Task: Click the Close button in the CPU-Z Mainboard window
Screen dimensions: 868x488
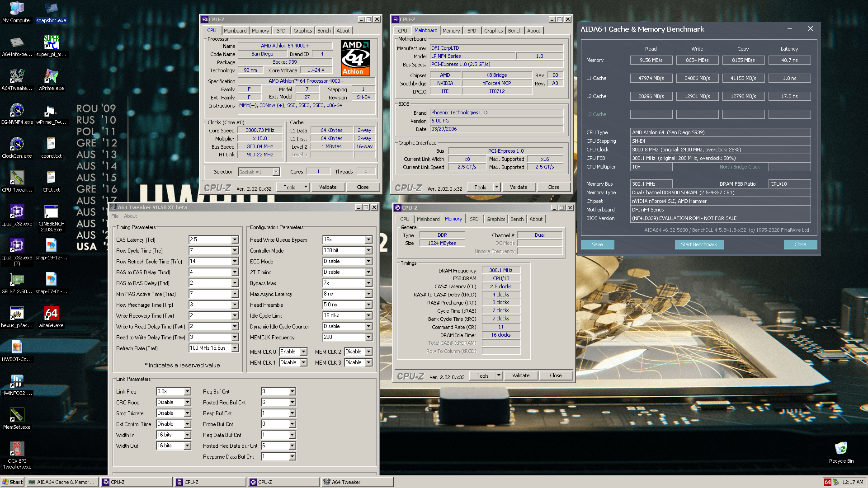Action: tap(554, 187)
